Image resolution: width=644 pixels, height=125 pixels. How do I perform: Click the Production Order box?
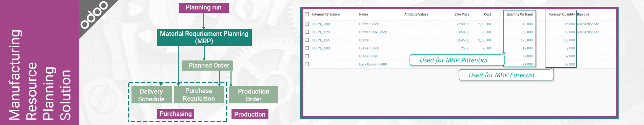tap(254, 95)
